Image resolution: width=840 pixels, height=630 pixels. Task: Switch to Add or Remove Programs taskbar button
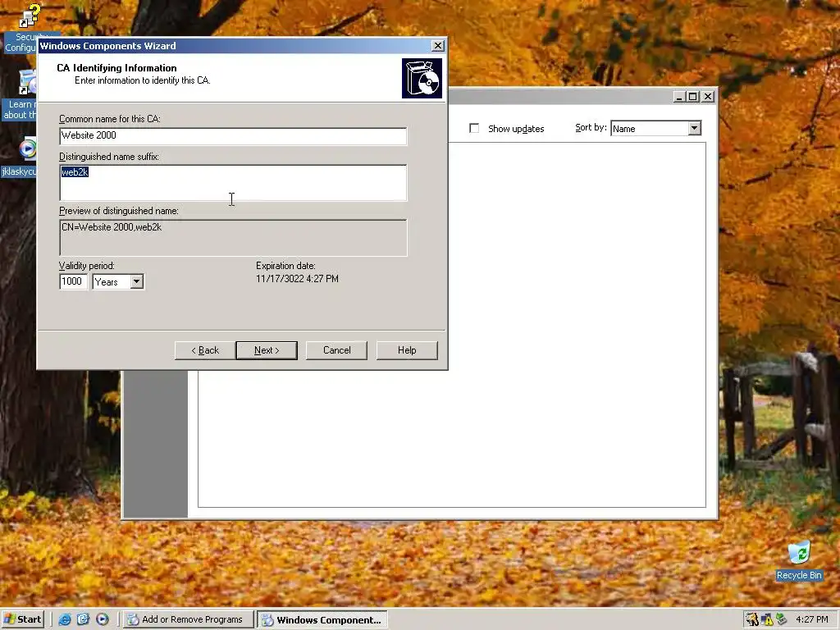tap(188, 619)
